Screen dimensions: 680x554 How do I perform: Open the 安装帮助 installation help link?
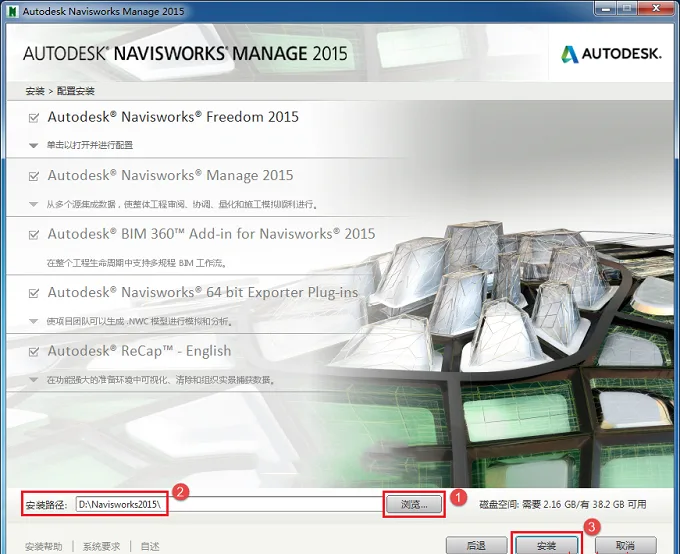[43, 547]
